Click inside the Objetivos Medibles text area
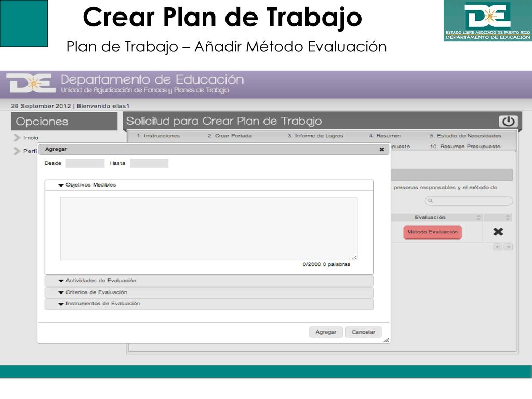 (209, 229)
